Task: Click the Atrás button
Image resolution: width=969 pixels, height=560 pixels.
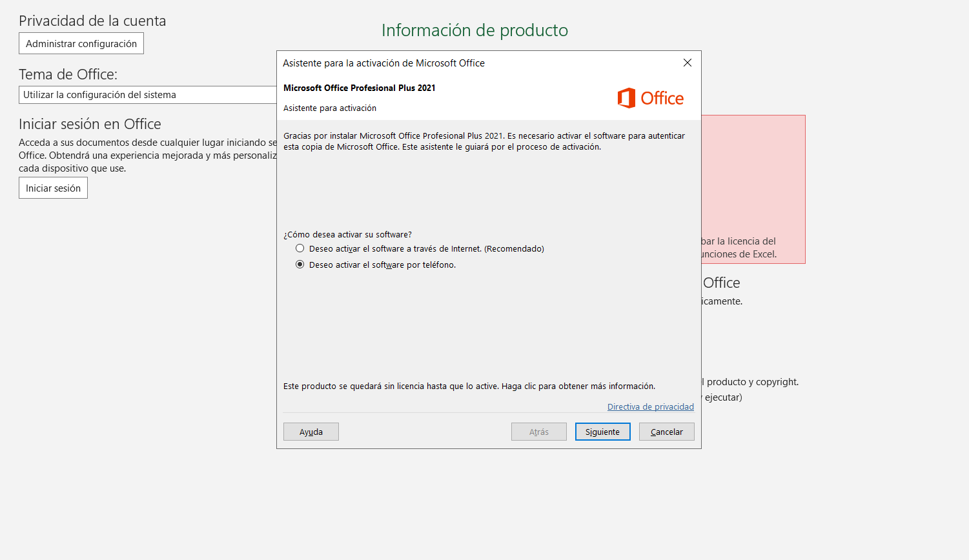Action: 538,432
